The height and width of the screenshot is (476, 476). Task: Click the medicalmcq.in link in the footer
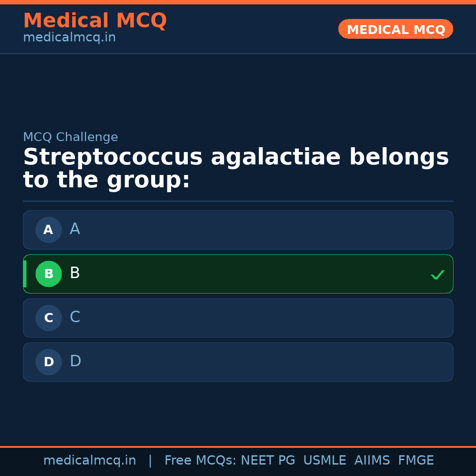(x=90, y=460)
